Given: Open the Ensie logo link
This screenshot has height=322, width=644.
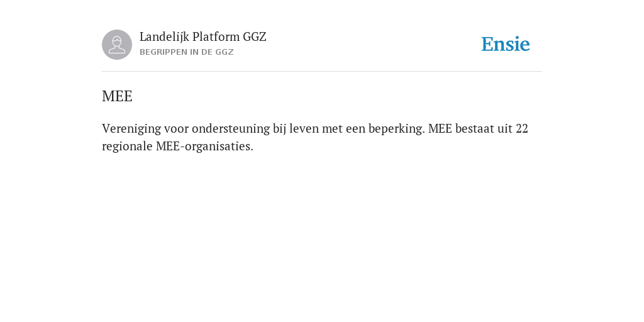Looking at the screenshot, I should tap(506, 44).
